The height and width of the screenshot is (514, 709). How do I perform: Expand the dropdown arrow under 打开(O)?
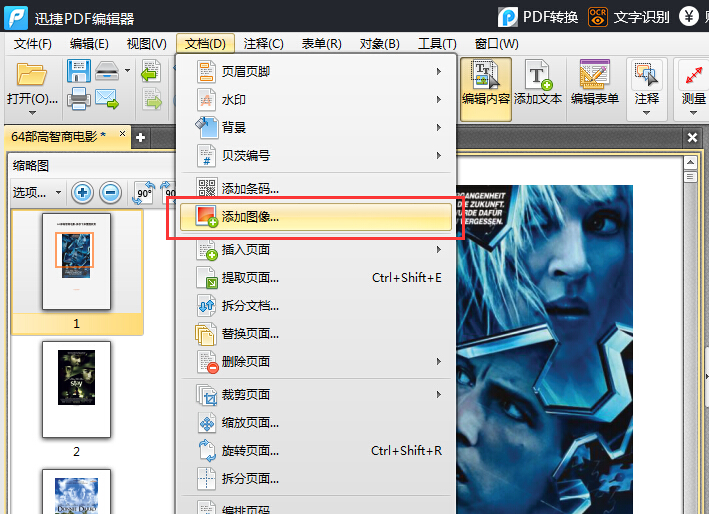coord(32,113)
